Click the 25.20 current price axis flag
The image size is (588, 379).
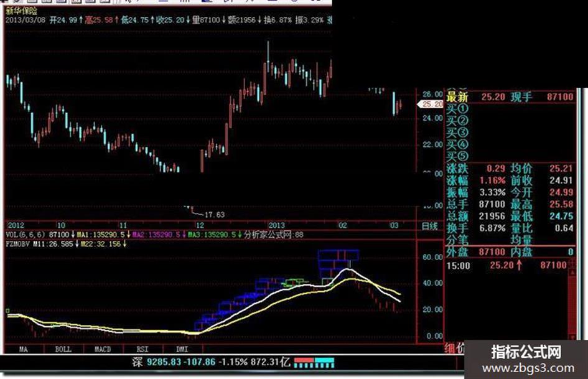coord(432,104)
